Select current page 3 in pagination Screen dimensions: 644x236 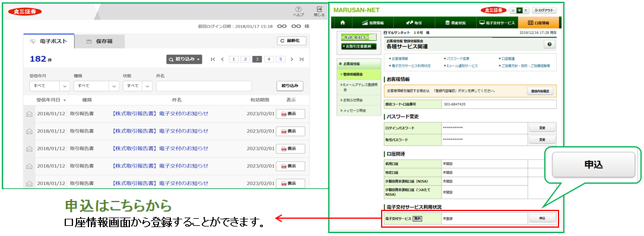click(x=257, y=59)
